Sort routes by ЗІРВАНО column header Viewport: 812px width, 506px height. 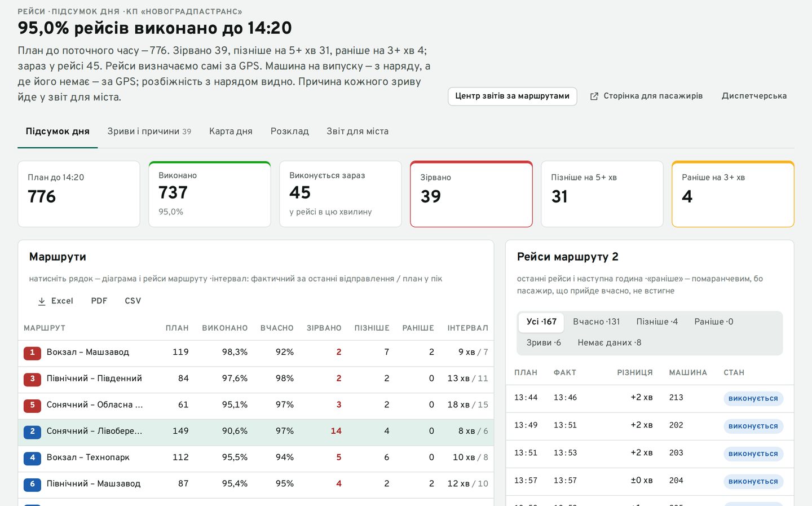[324, 328]
